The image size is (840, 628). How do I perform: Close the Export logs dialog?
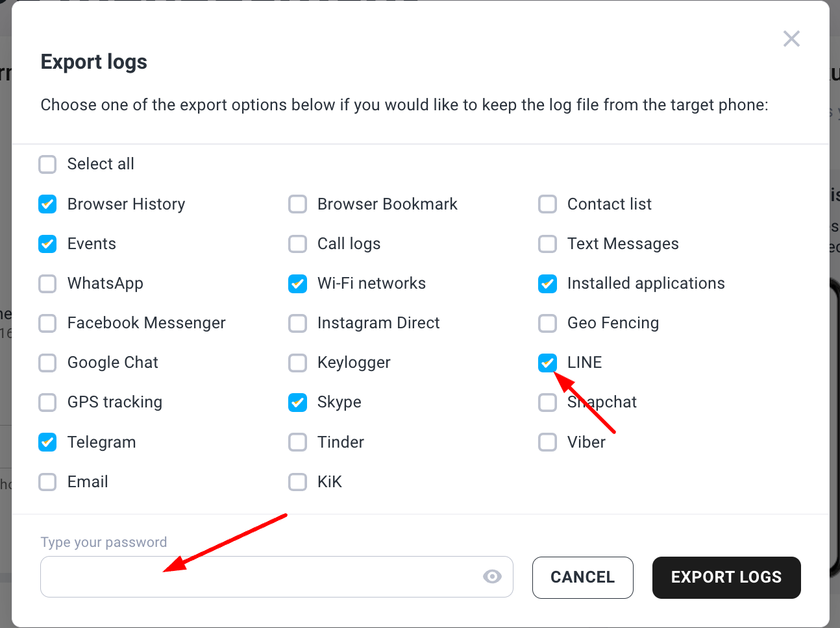tap(791, 39)
